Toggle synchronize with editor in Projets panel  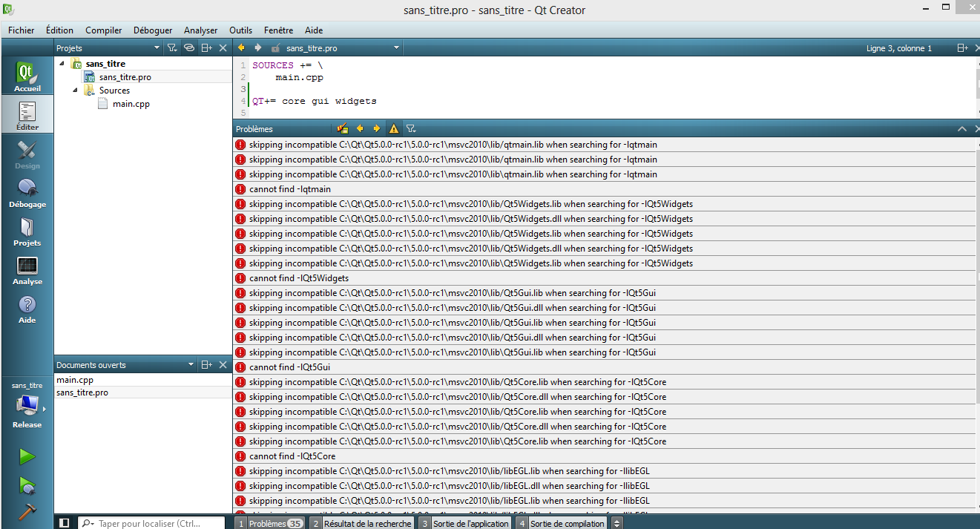click(x=189, y=48)
